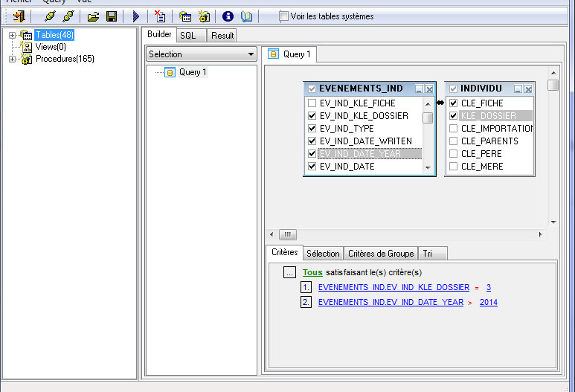The image size is (575, 392).
Task: Click the EVENEMENTS_IND field list scrollbar thumb
Action: 428,118
